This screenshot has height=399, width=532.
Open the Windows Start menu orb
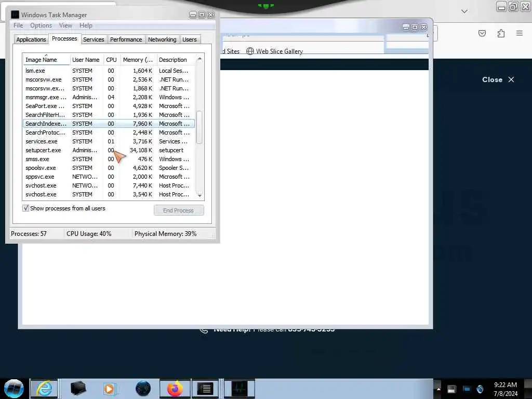coord(14,389)
